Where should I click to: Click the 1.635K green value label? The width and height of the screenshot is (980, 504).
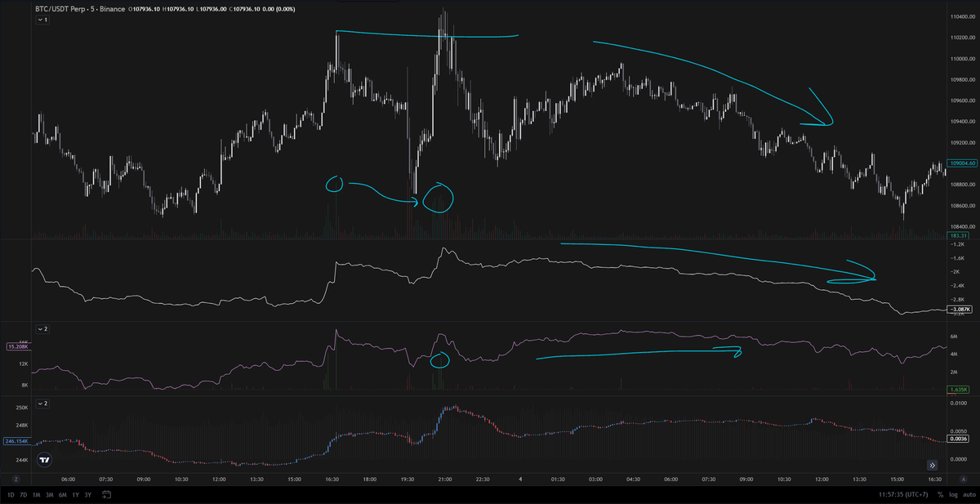click(x=957, y=391)
